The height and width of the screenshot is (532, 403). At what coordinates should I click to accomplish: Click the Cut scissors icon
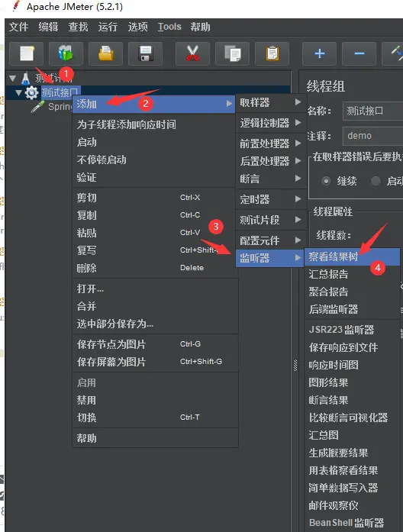tap(192, 53)
